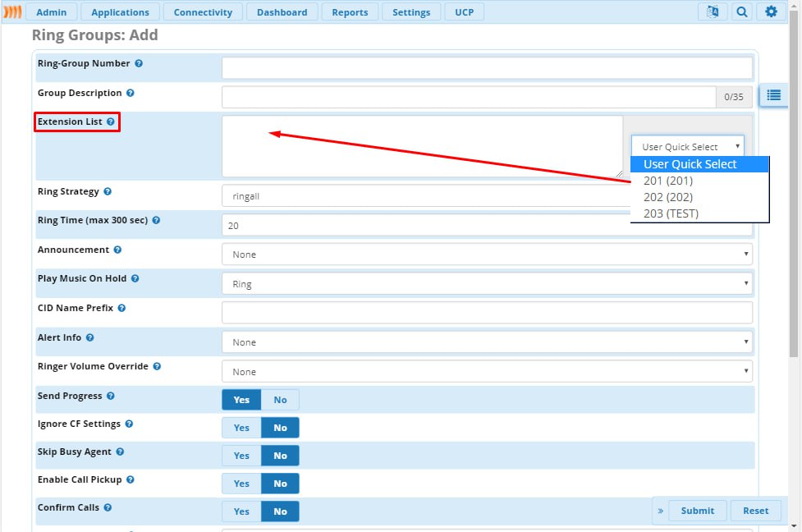This screenshot has height=532, width=802.
Task: Reset the ring group form
Action: [755, 511]
